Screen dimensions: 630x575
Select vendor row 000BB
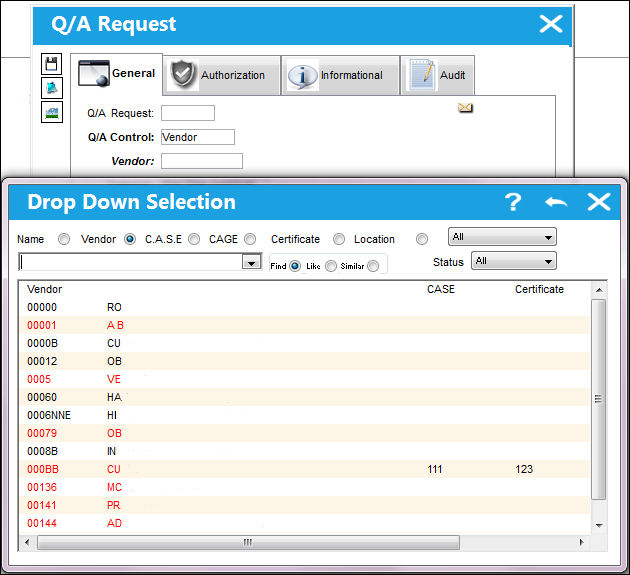[305, 469]
